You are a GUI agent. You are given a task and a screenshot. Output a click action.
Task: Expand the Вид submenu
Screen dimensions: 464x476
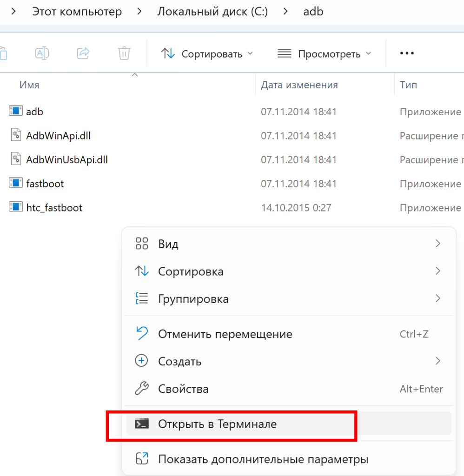pos(289,244)
